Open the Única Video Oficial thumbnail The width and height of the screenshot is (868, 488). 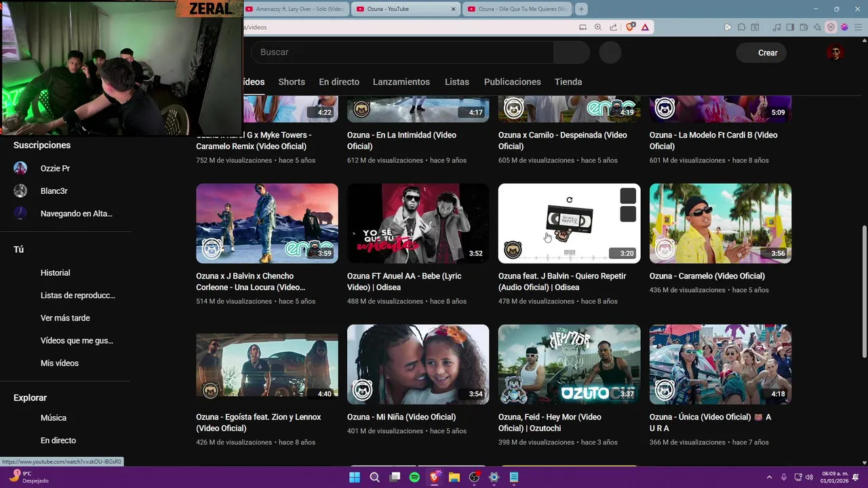click(x=720, y=364)
